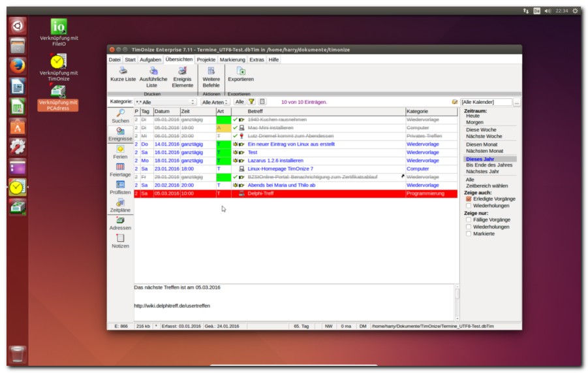The image size is (588, 373).
Task: Open Weitere Befehle actions
Action: [211, 78]
